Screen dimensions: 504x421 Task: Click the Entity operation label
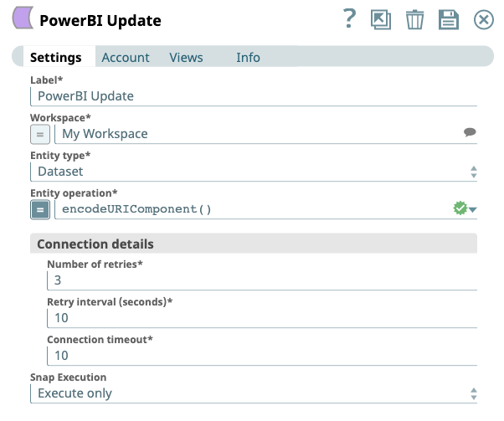(x=74, y=193)
